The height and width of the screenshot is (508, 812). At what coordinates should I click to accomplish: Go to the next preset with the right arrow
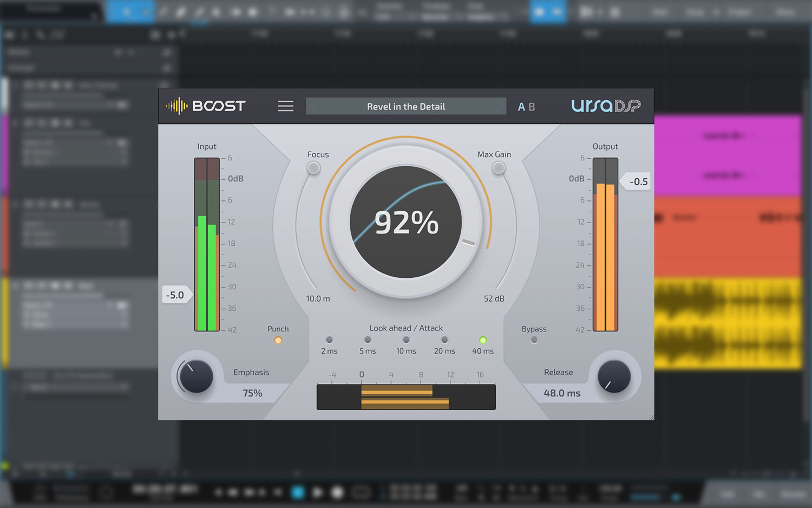[501, 106]
